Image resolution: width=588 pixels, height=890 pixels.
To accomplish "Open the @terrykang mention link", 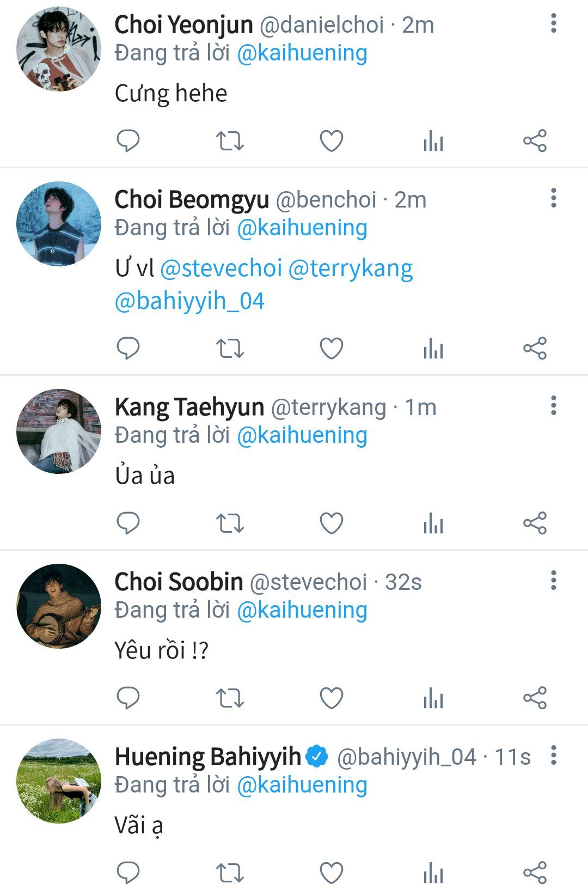I will coord(351,269).
